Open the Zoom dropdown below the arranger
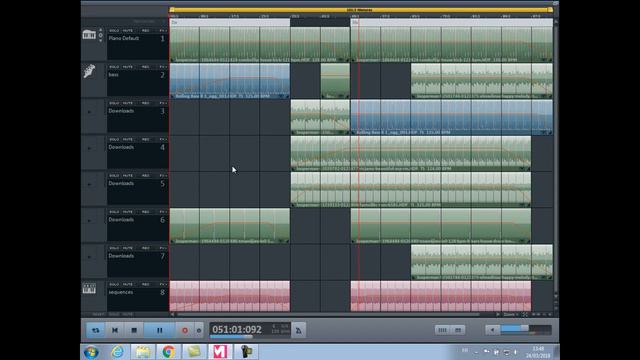The height and width of the screenshot is (360, 640). (x=510, y=314)
